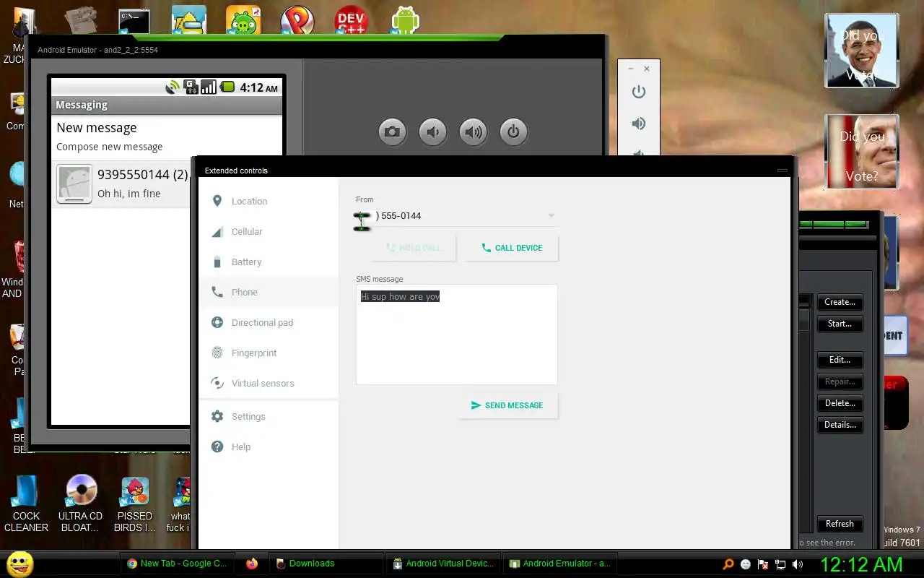The image size is (924, 578).
Task: Open the green pig desktop icon
Action: click(x=243, y=20)
